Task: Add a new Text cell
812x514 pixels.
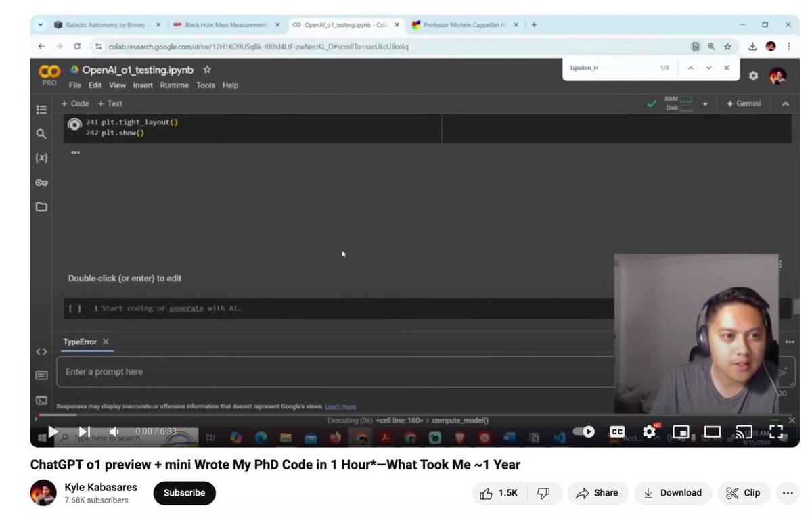Action: click(110, 103)
